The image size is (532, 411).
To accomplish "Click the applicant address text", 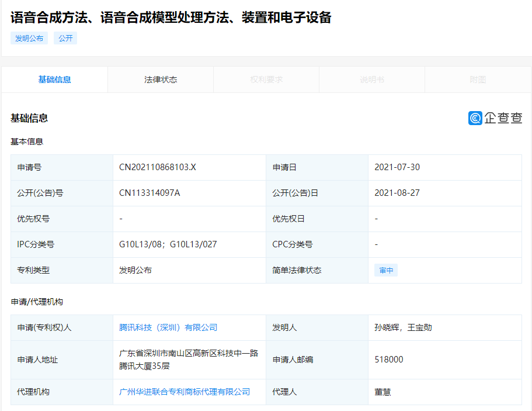I will 189,360.
